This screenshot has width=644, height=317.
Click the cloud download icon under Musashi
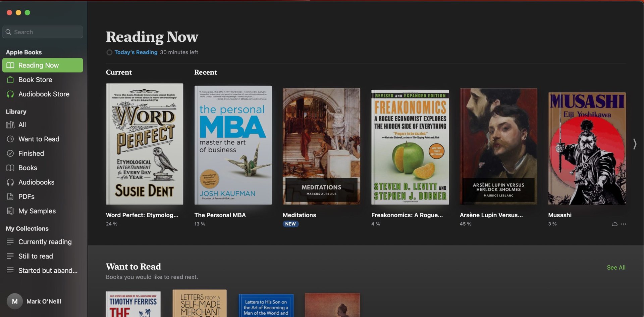(x=614, y=224)
